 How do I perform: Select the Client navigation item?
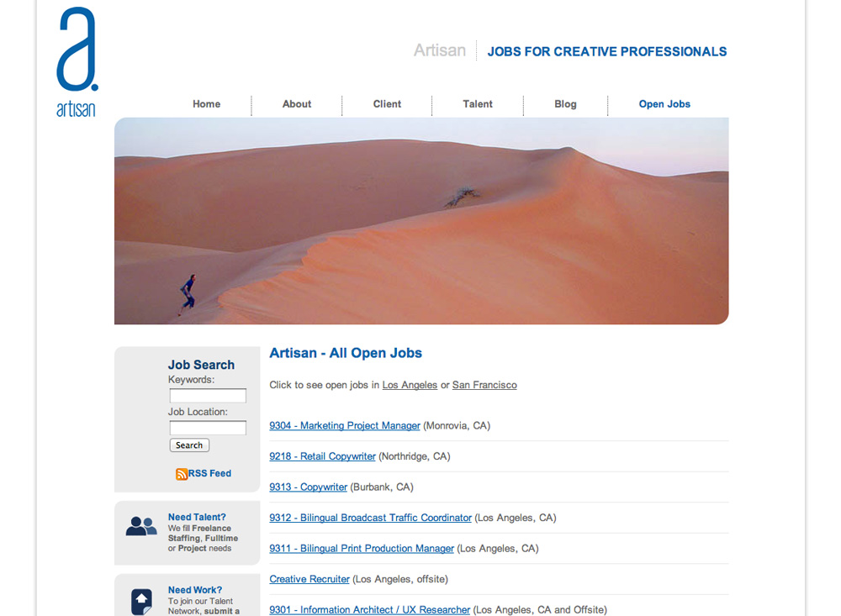click(387, 104)
